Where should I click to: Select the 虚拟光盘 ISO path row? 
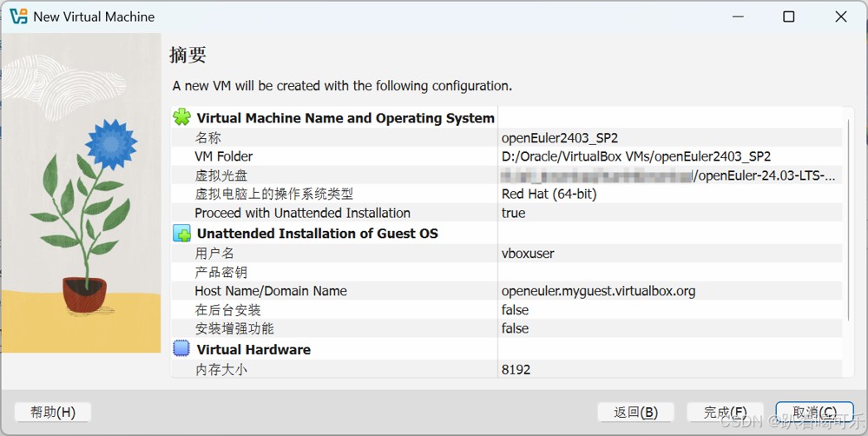click(x=503, y=175)
